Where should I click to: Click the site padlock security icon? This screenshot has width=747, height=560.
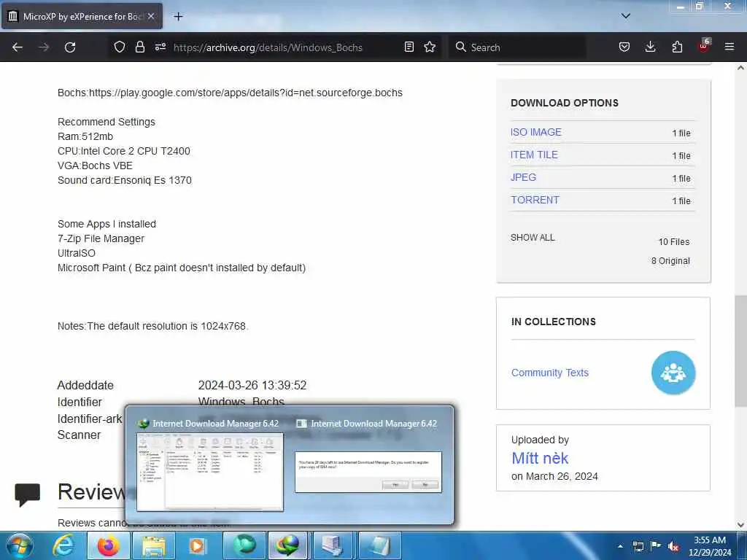(139, 47)
